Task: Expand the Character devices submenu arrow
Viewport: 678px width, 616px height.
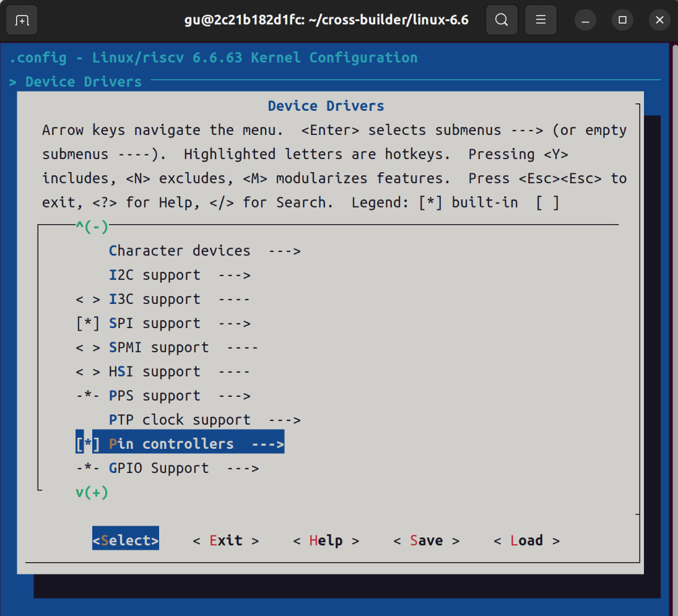Action: [x=285, y=251]
